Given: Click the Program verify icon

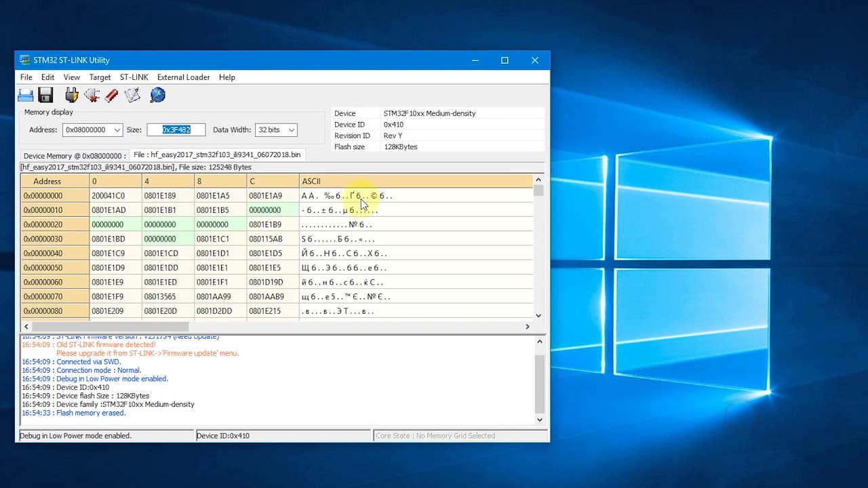Looking at the screenshot, I should coord(132,95).
